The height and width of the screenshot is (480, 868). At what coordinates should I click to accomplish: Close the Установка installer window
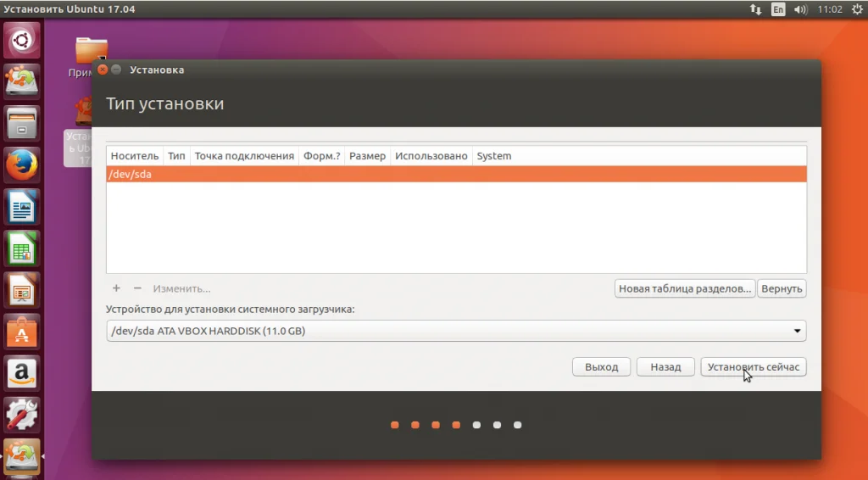coord(103,70)
